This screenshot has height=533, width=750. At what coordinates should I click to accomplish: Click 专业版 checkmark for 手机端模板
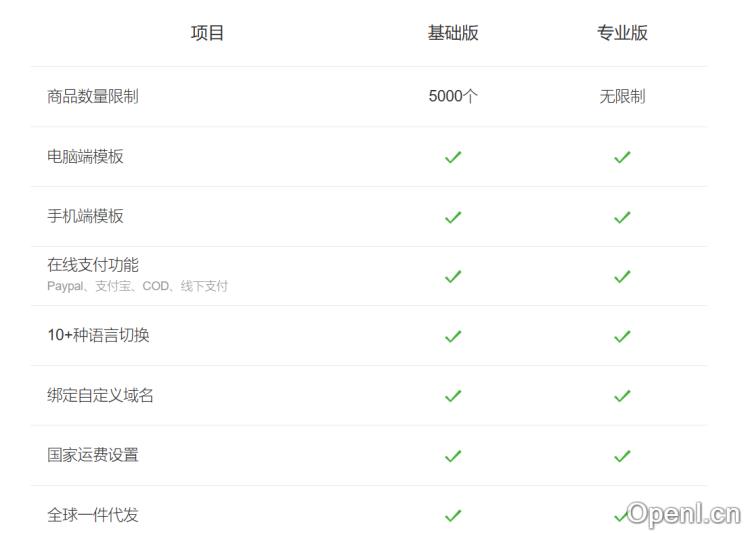pyautogui.click(x=622, y=217)
